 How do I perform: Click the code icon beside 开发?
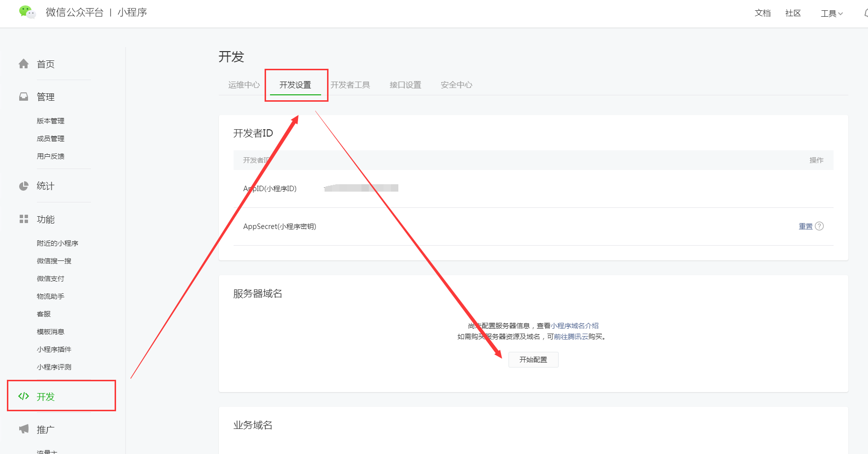[24, 396]
